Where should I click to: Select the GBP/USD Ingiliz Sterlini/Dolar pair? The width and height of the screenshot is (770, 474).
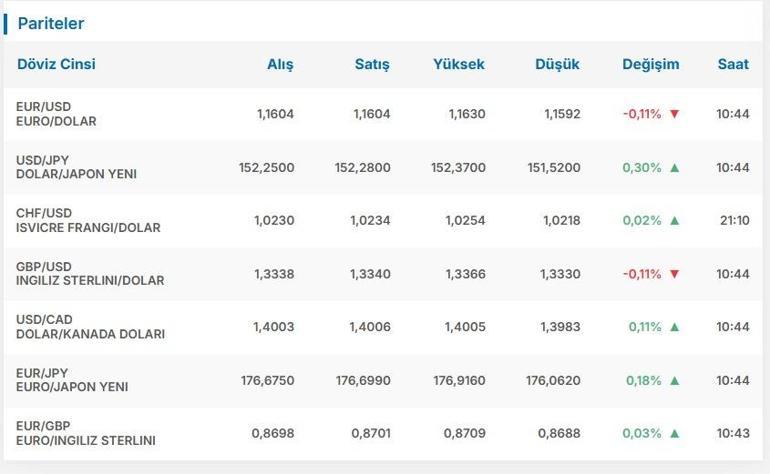pyautogui.click(x=90, y=274)
